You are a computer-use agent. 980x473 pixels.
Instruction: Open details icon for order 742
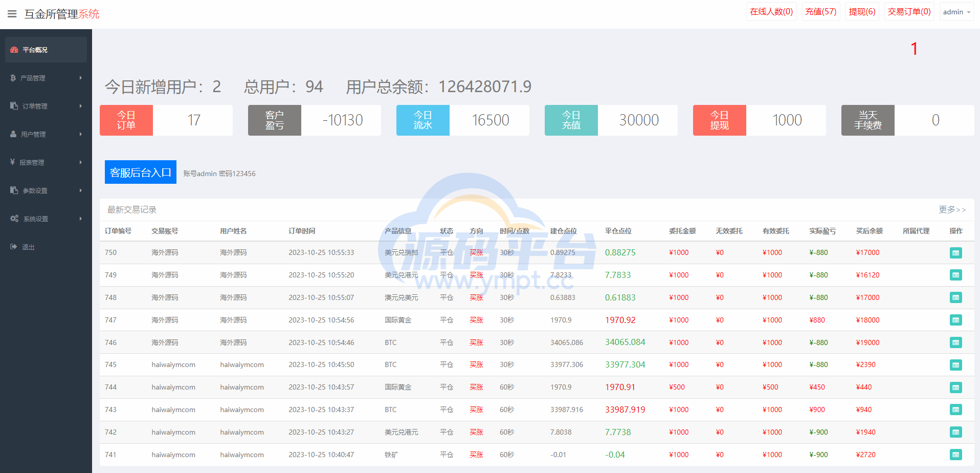point(955,432)
